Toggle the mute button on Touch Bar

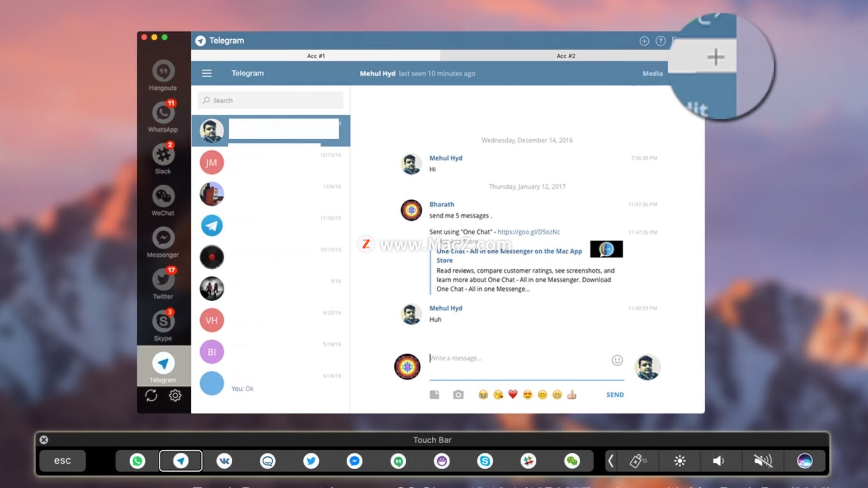click(763, 461)
